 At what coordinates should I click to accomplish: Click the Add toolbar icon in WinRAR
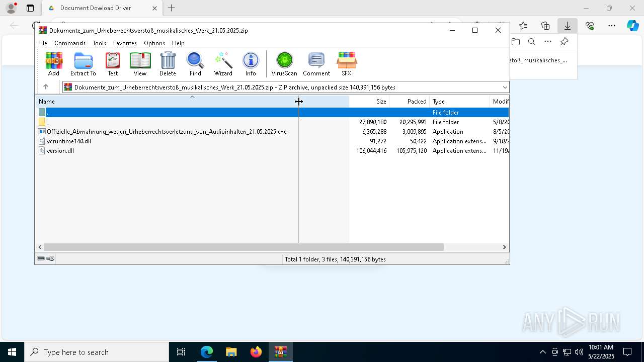[54, 64]
